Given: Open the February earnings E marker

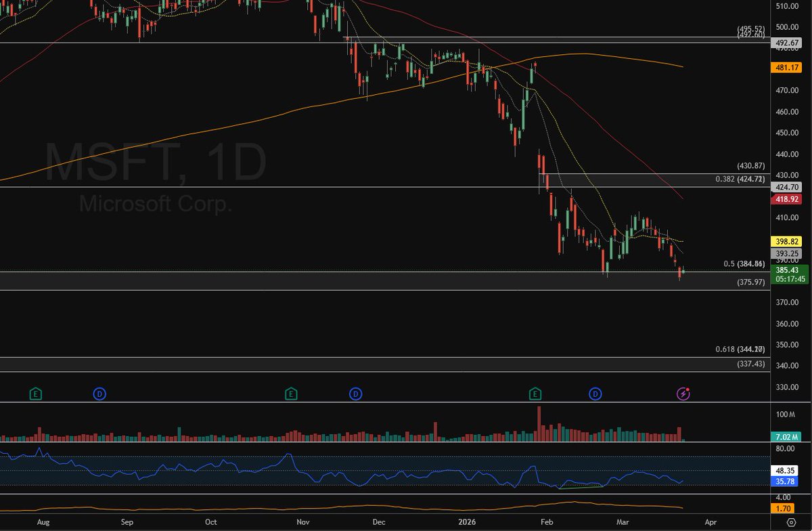Looking at the screenshot, I should (x=535, y=393).
